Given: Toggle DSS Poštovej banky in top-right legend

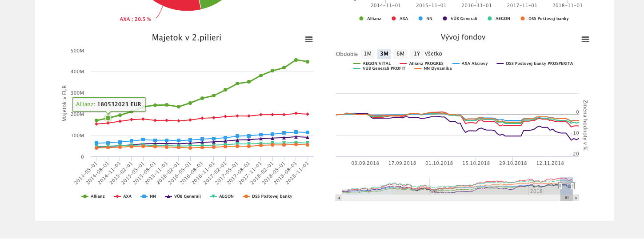Looking at the screenshot, I should pos(545,19).
